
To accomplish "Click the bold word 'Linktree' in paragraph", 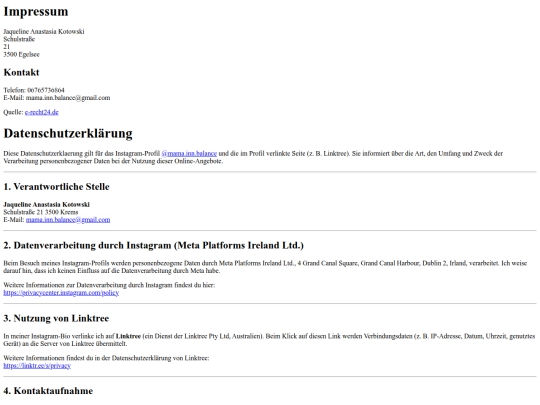I will 128,336.
